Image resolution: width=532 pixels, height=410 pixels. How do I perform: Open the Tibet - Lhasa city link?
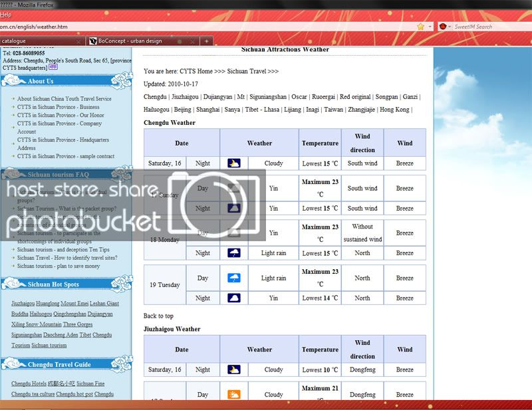tap(262, 110)
